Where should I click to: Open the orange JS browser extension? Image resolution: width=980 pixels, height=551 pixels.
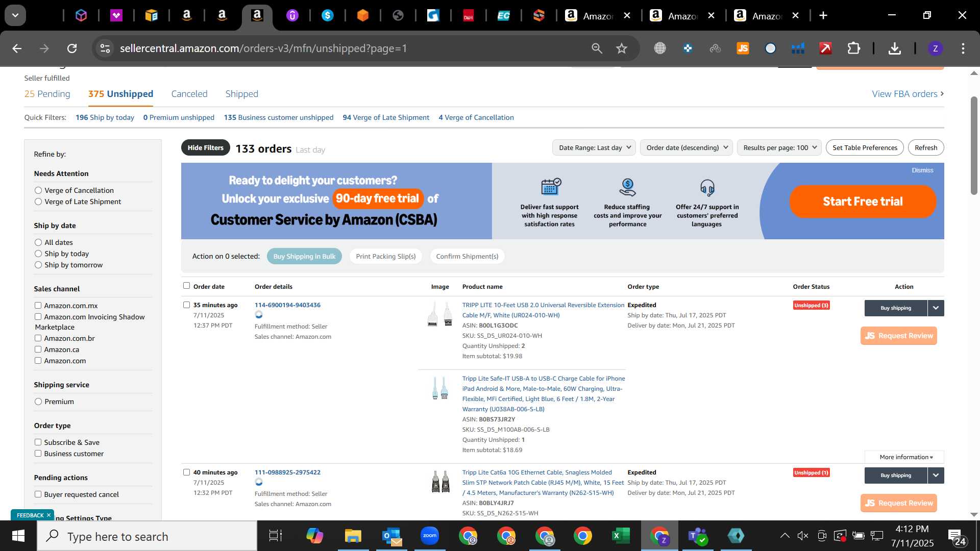pos(743,48)
